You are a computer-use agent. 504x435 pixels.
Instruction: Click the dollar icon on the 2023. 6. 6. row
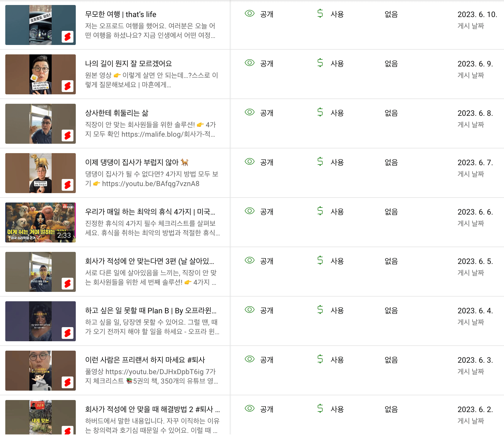320,211
